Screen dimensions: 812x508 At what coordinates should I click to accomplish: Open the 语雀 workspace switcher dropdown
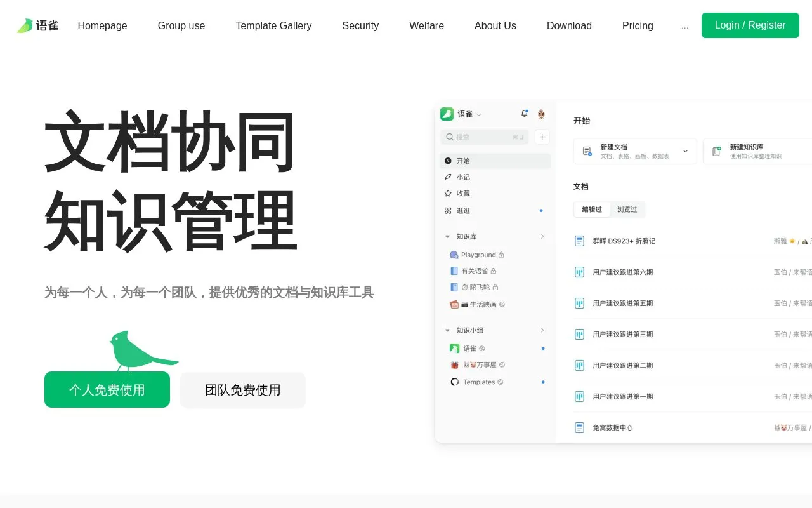point(479,115)
